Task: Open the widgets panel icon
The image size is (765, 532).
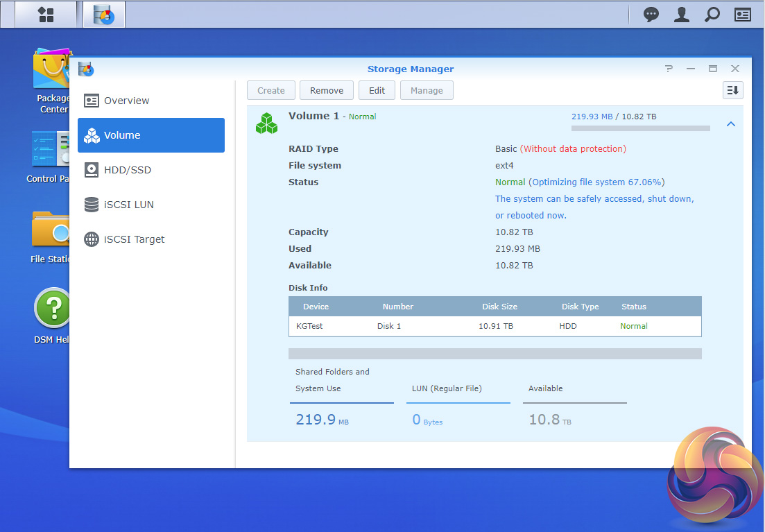Action: [x=743, y=15]
